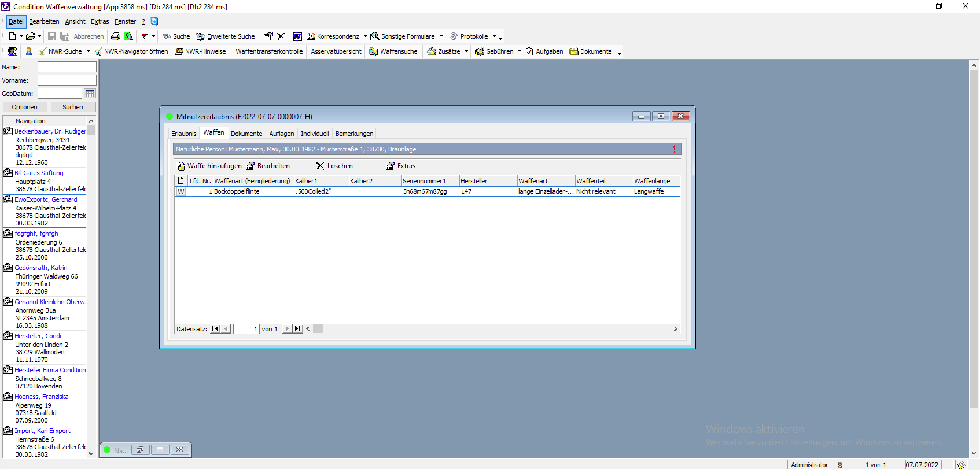Jump to first record in Datensatz navigator
The height and width of the screenshot is (470, 980).
pyautogui.click(x=215, y=329)
